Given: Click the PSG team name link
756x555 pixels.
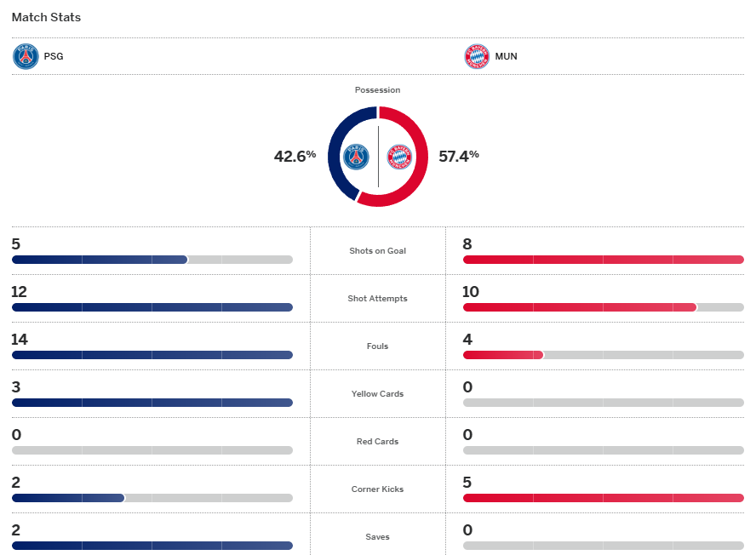Looking at the screenshot, I should (x=53, y=57).
